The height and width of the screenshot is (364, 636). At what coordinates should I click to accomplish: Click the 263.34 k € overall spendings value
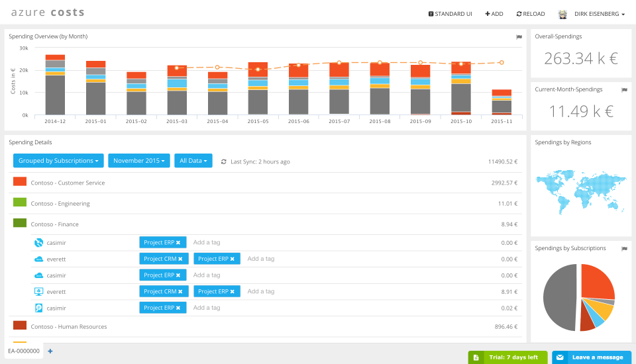[x=581, y=59]
